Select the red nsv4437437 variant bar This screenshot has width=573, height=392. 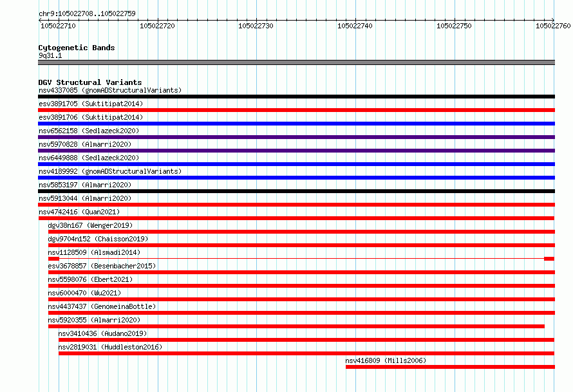[301, 313]
